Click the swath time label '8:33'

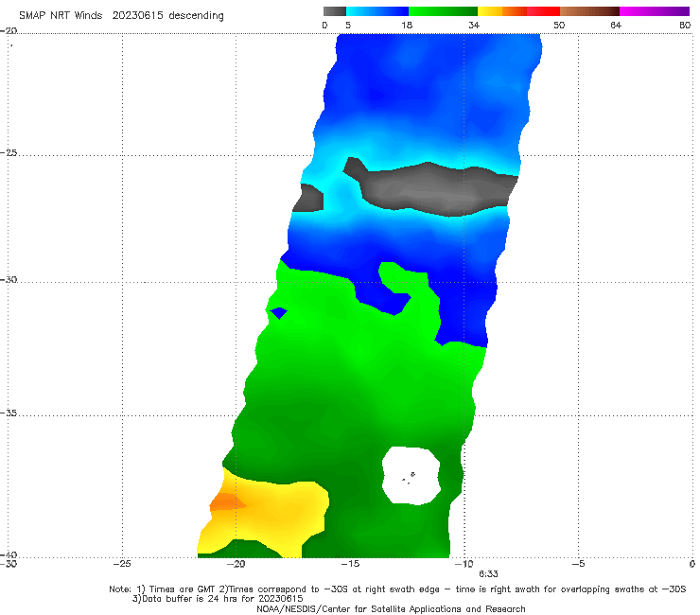pos(488,574)
